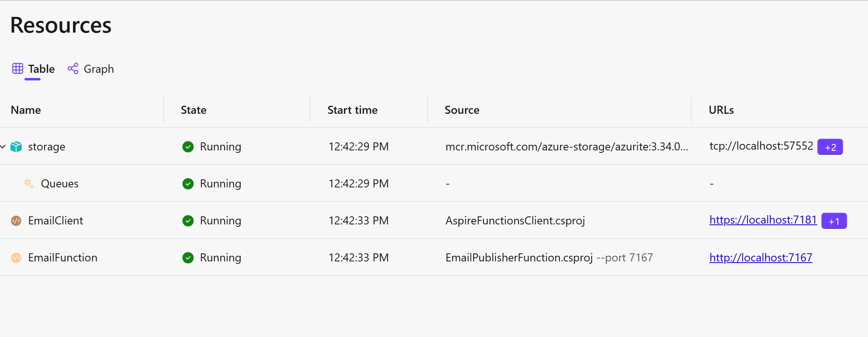868x337 pixels.
Task: Click the EmailFunction project icon
Action: tap(16, 258)
